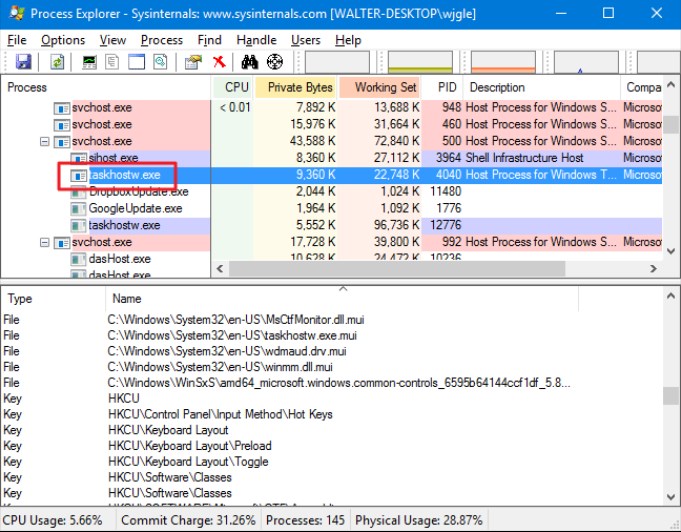Image resolution: width=681 pixels, height=532 pixels.
Task: Click the process list horizontal scrollbar right arrow
Action: point(654,269)
